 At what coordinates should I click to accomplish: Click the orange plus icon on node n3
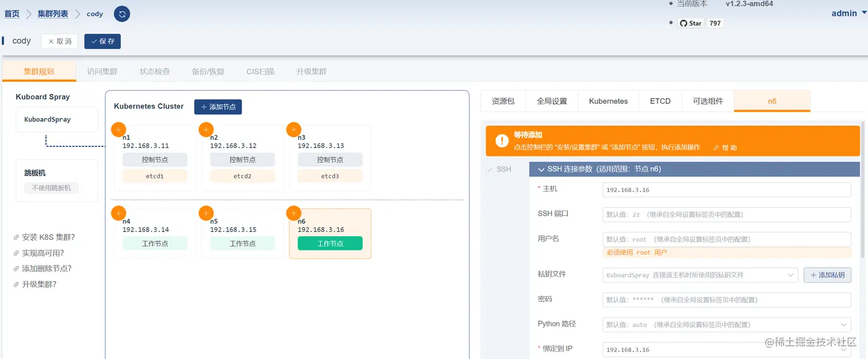[x=293, y=130]
